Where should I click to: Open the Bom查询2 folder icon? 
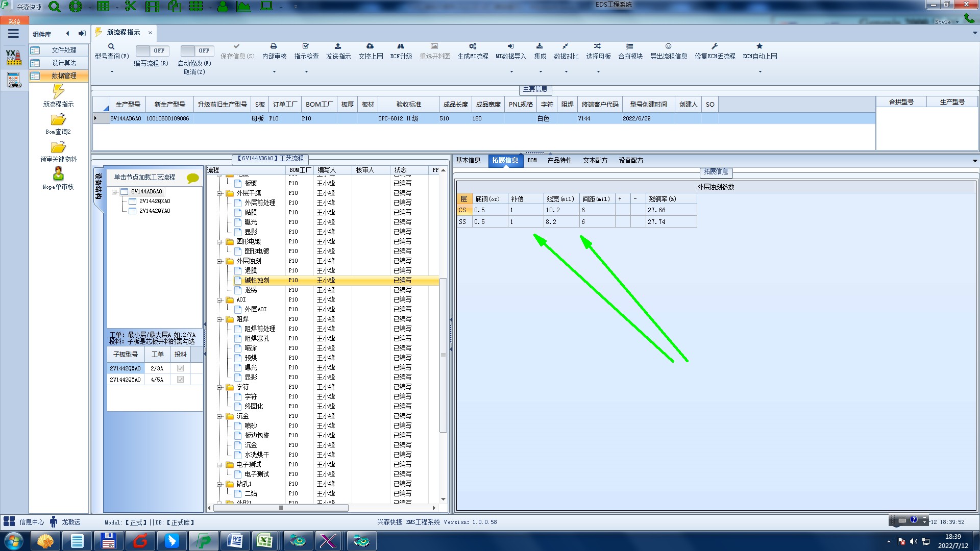(x=58, y=120)
